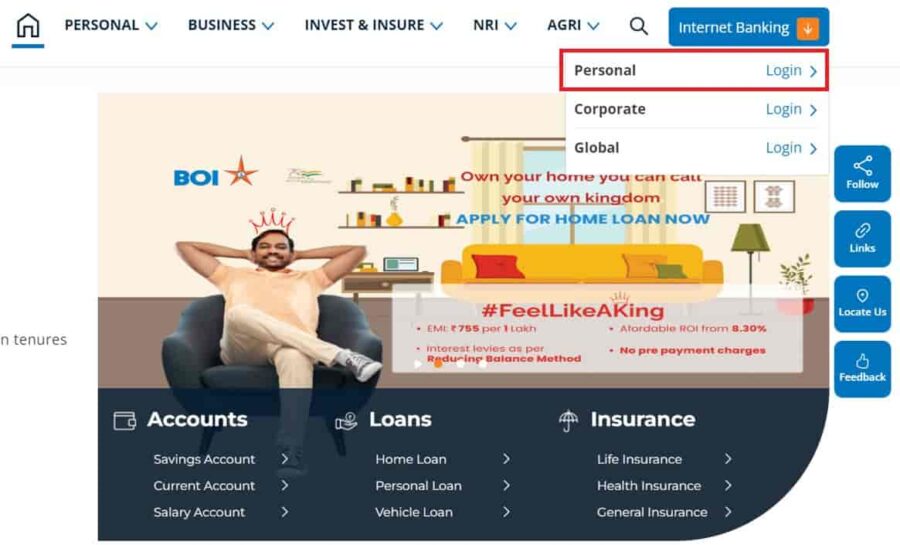The width and height of the screenshot is (900, 545).
Task: Open the NRI menu
Action: [495, 25]
